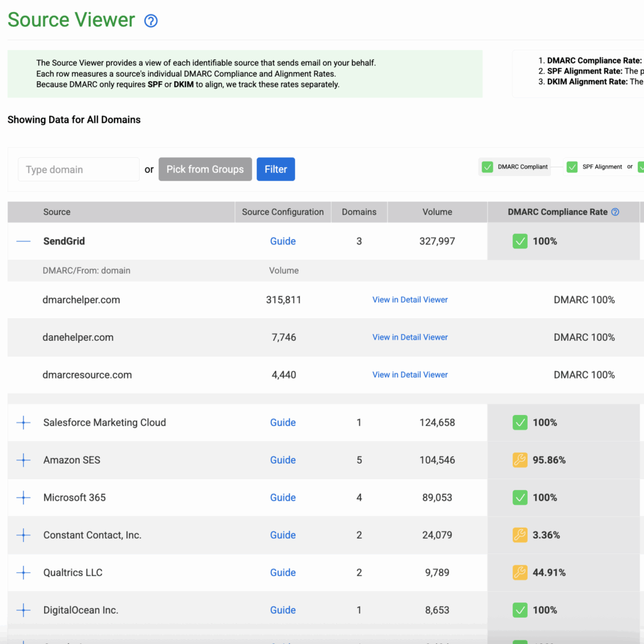The image size is (644, 644).
Task: Open the SendGrid Guide link
Action: (282, 241)
